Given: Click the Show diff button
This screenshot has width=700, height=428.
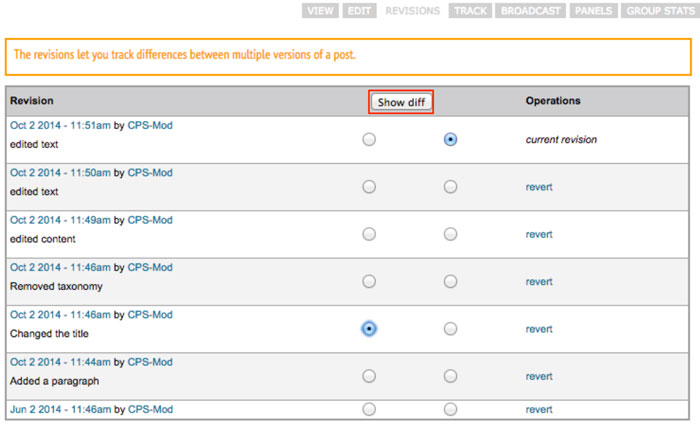Looking at the screenshot, I should [x=401, y=102].
